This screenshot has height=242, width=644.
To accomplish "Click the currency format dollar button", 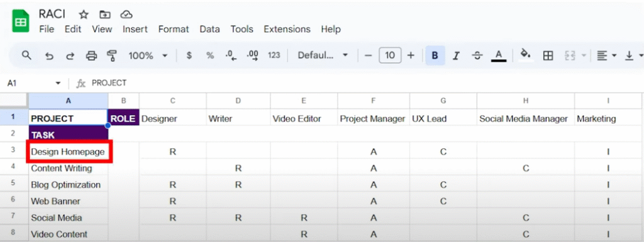I will [189, 55].
